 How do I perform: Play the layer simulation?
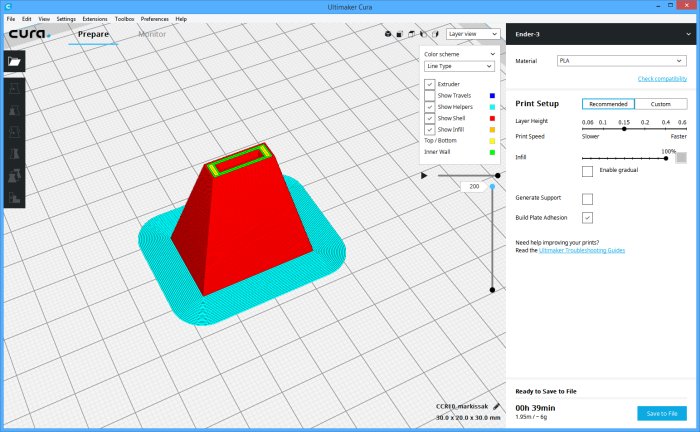(x=424, y=175)
